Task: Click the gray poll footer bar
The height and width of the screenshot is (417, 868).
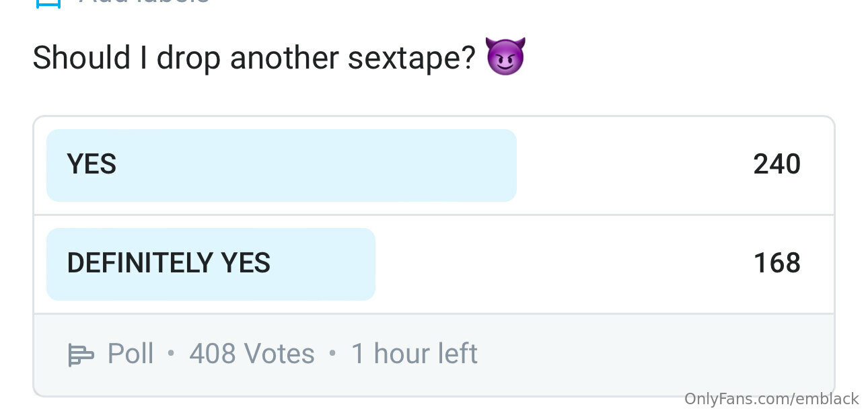Action: tap(434, 354)
